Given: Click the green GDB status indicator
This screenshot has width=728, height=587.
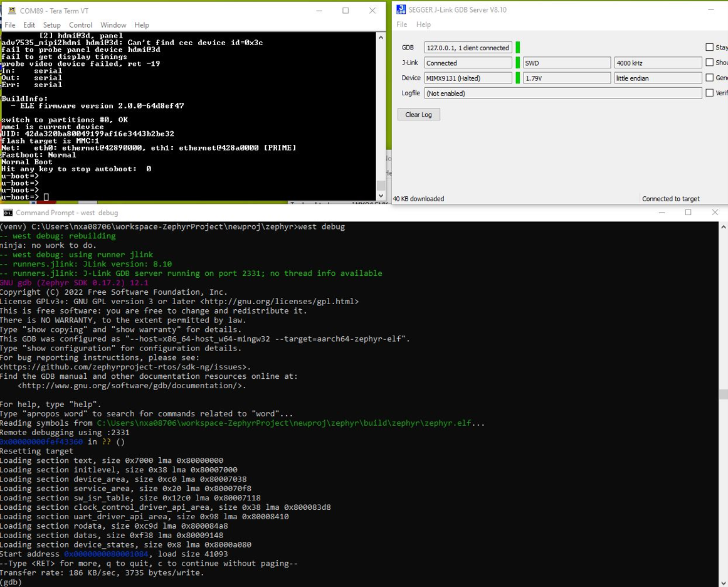Looking at the screenshot, I should [x=518, y=48].
